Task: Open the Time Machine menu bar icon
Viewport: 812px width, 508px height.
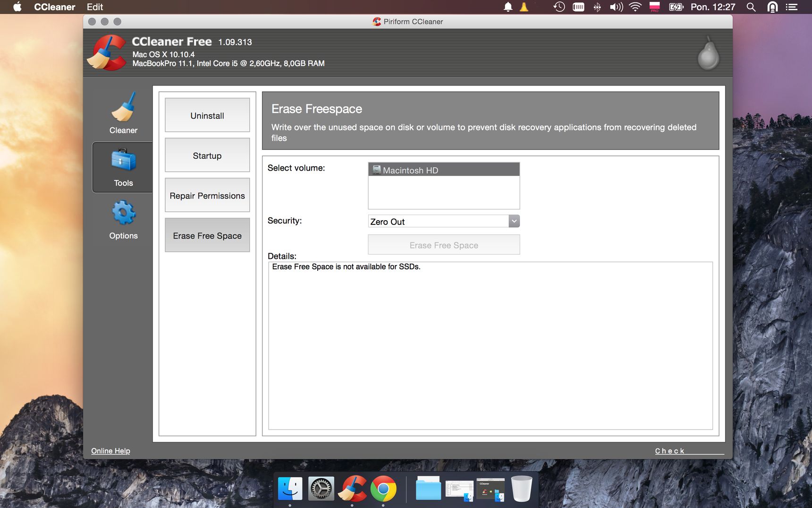Action: [559, 7]
